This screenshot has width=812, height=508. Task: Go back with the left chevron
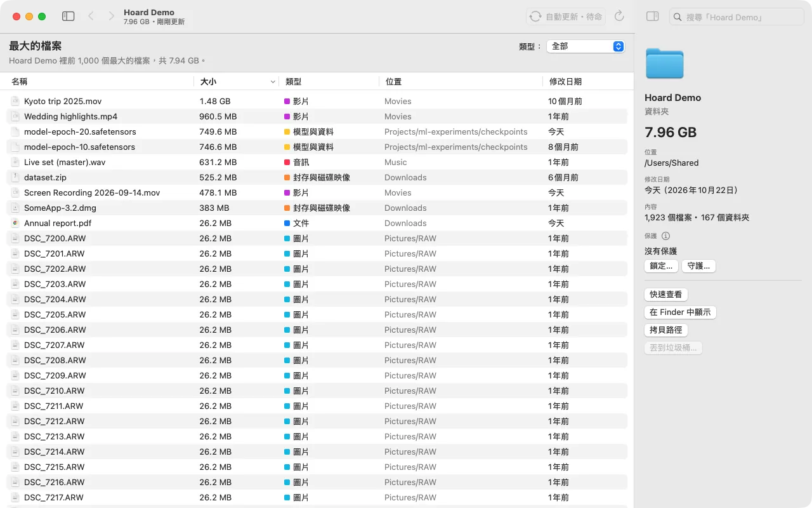tap(91, 17)
